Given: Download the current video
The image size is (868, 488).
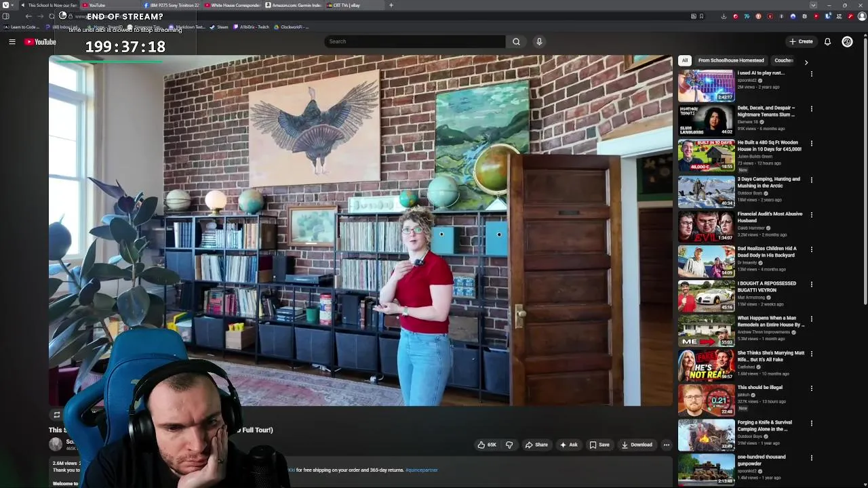Looking at the screenshot, I should (x=637, y=445).
